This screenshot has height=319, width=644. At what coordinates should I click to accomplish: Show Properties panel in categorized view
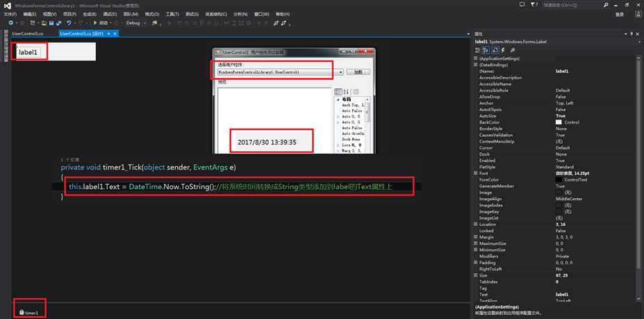click(478, 50)
